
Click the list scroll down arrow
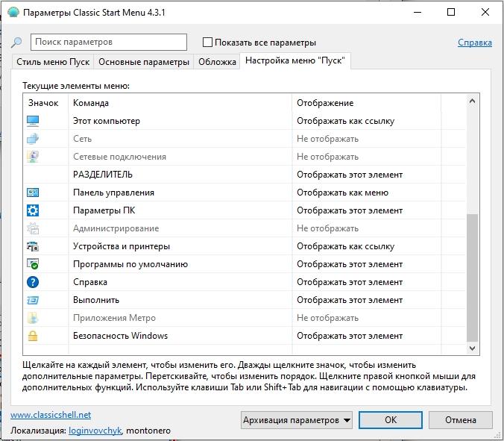click(472, 348)
